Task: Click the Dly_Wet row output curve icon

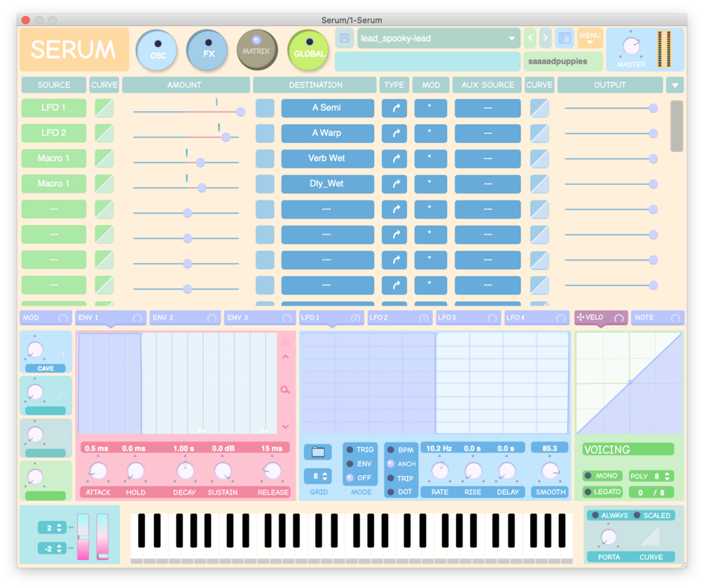Action: [x=539, y=184]
